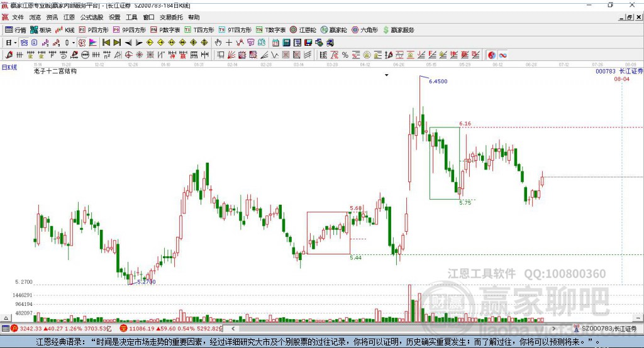Open the 9T四方形 tool

click(x=235, y=30)
